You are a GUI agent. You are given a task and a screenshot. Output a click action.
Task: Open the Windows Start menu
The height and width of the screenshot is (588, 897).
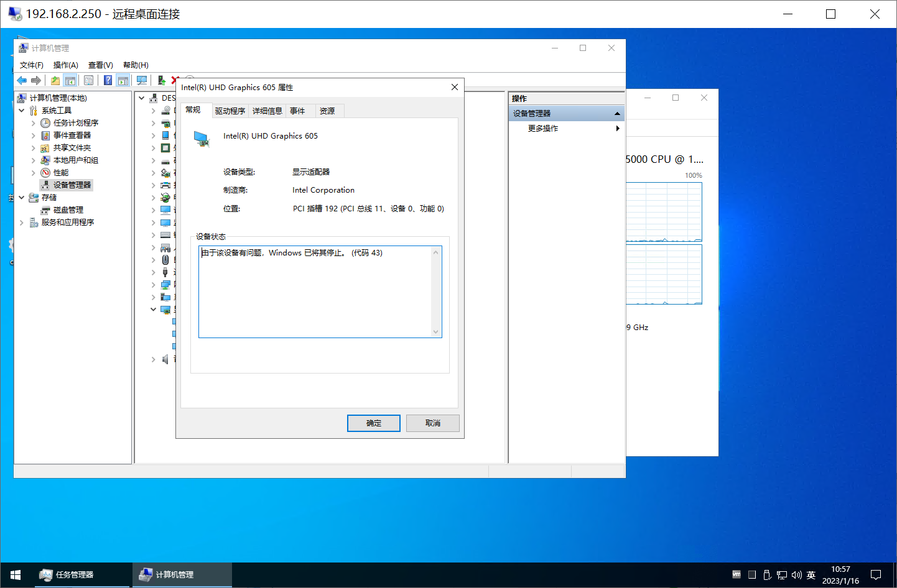16,575
